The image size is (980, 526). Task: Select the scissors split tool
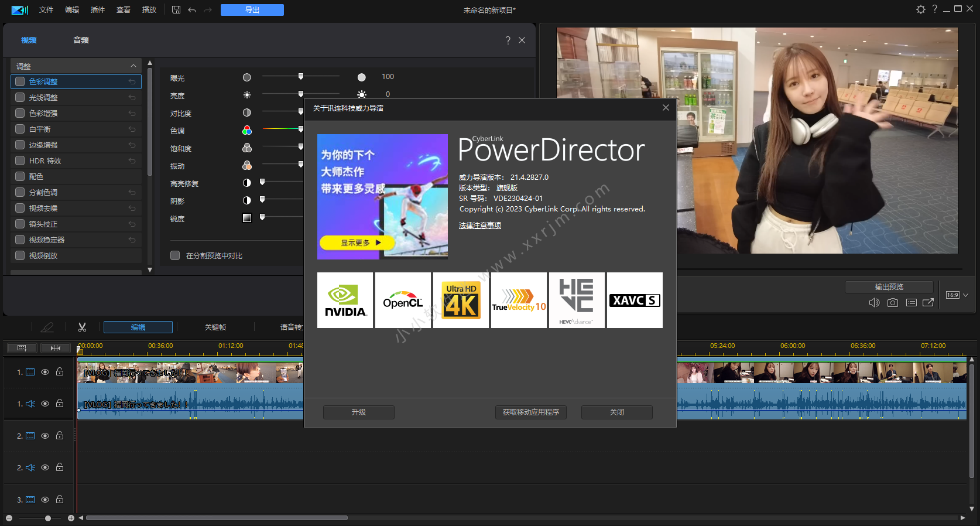click(x=83, y=327)
